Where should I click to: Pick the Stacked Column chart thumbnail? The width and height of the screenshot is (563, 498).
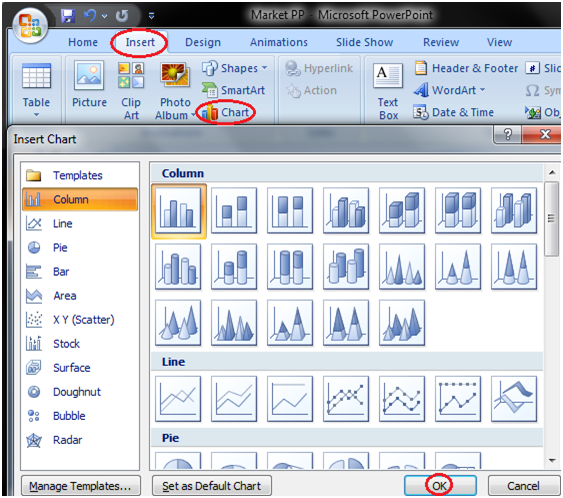pyautogui.click(x=234, y=210)
